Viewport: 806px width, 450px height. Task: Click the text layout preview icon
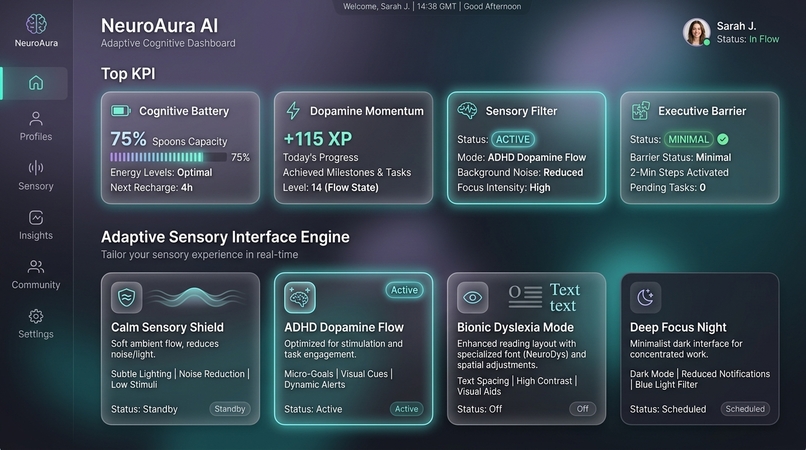click(525, 297)
